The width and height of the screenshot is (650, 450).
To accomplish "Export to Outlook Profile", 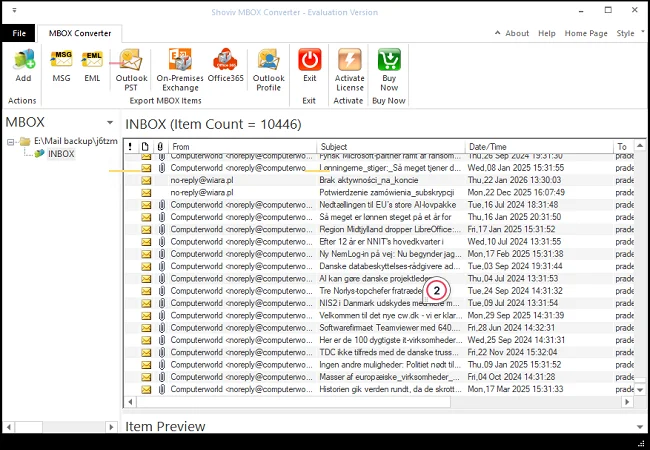I will (269, 70).
